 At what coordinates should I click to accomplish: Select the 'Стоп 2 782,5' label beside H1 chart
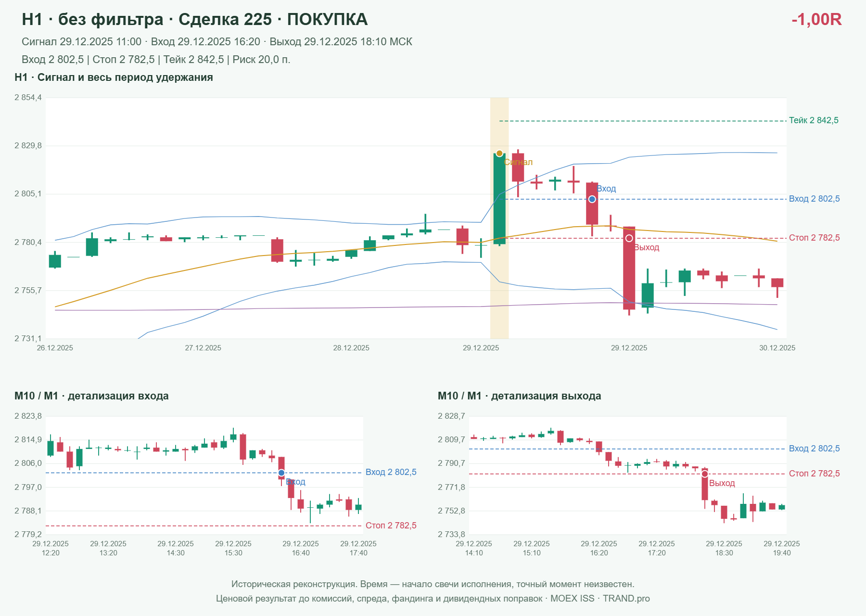pos(814,238)
